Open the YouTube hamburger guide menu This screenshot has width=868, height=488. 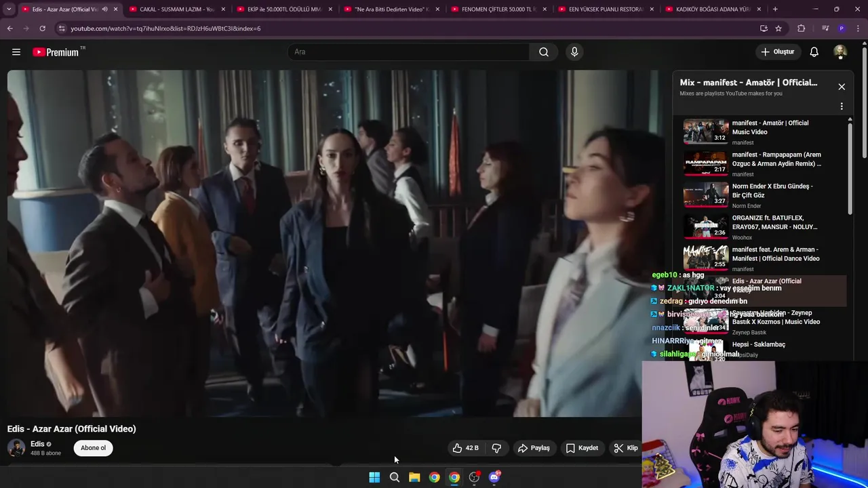pos(16,52)
